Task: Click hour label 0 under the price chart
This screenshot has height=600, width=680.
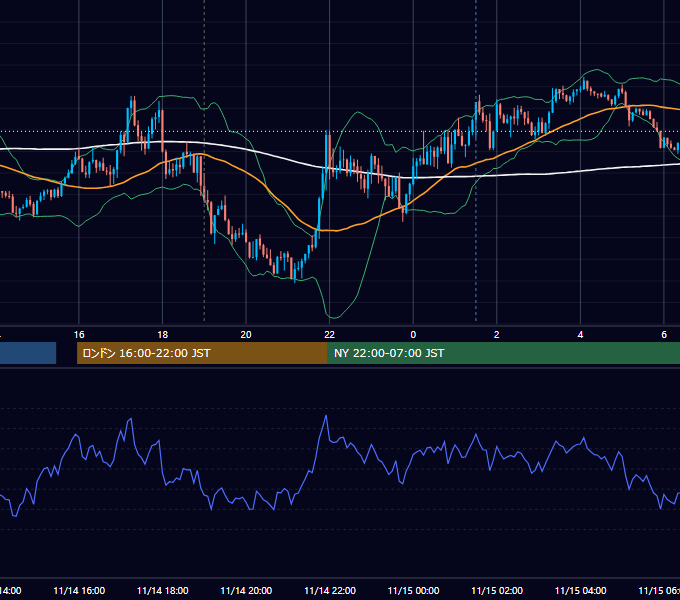Action: (x=413, y=335)
